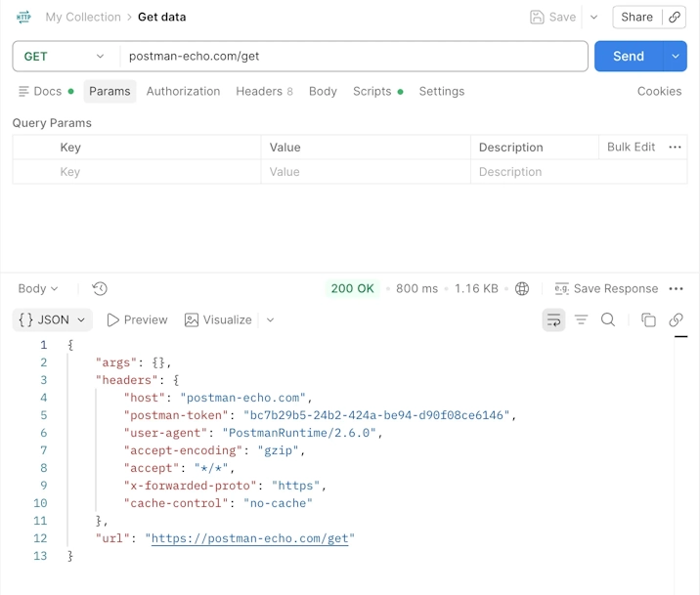Open the response Body dropdown
This screenshot has height=595, width=700.
(x=38, y=288)
